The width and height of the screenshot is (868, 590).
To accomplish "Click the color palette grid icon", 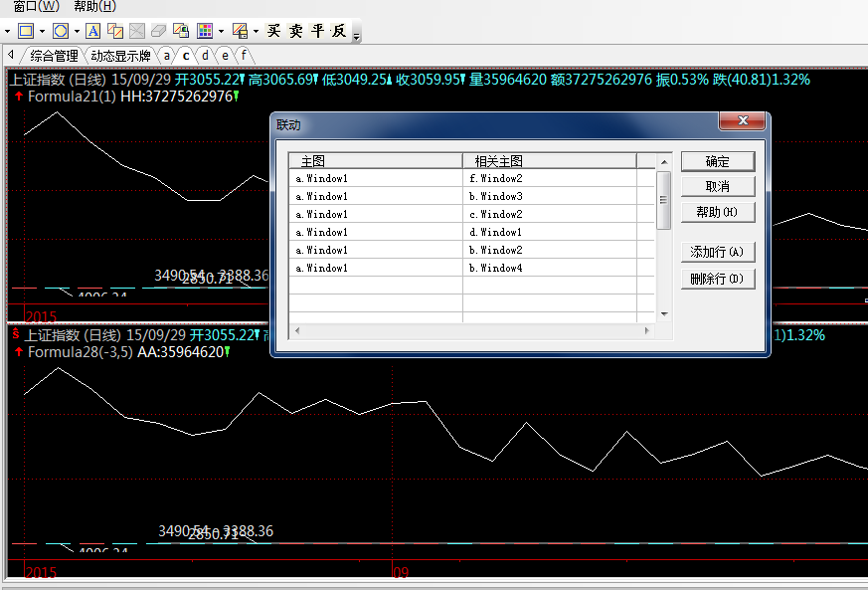I will pos(205,31).
